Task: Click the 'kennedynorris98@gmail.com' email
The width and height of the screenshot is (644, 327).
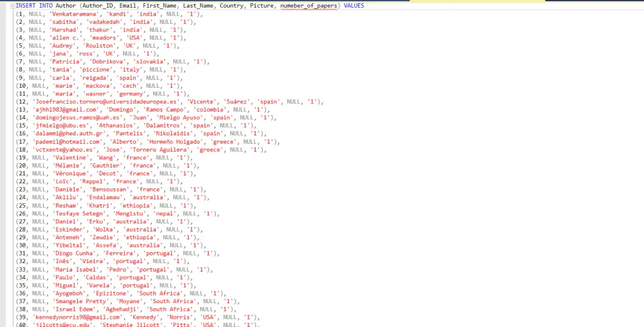Action: click(x=76, y=317)
